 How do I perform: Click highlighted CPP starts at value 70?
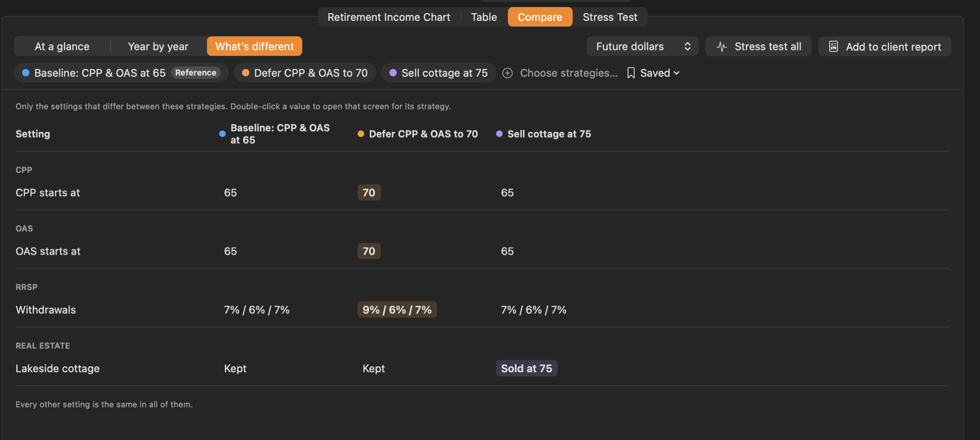369,193
